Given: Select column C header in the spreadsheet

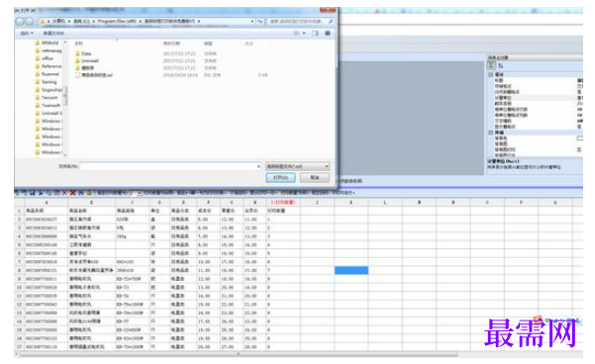Looking at the screenshot, I should (132, 203).
